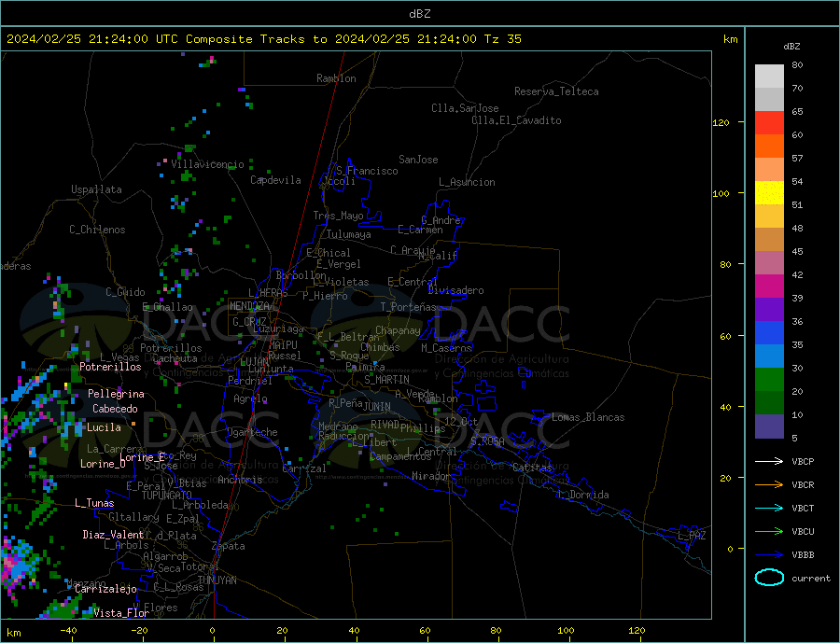The height and width of the screenshot is (643, 840).
Task: Click the 'S_ROSA' map label
Action: click(487, 441)
